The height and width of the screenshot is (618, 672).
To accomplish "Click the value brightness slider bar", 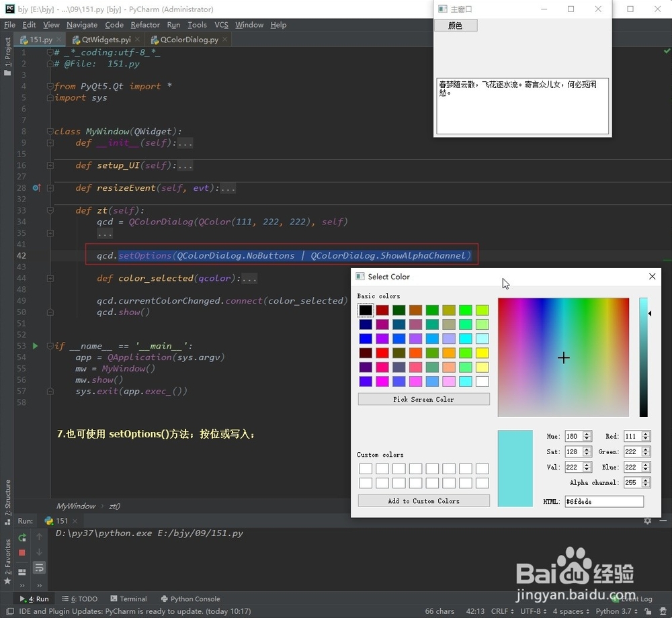I will click(x=643, y=357).
